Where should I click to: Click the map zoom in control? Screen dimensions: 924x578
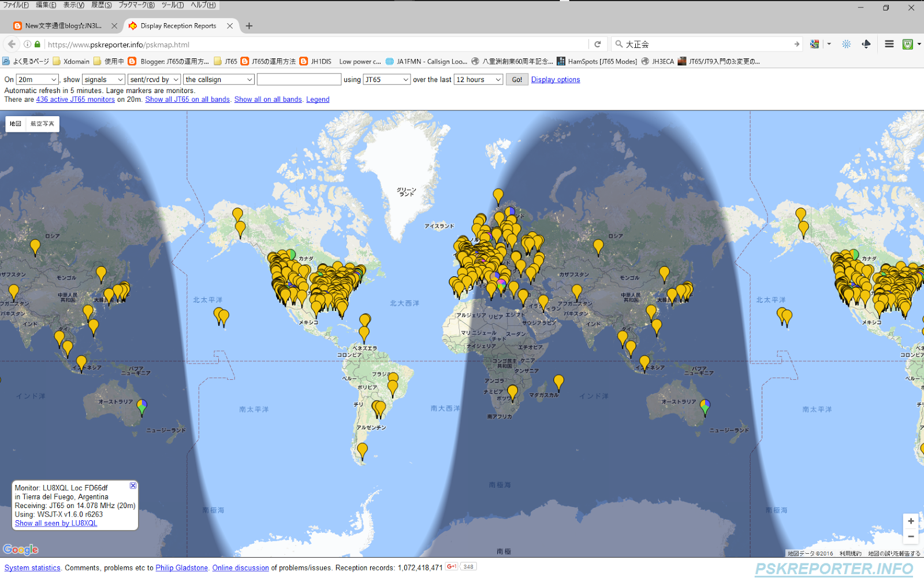[x=911, y=520]
